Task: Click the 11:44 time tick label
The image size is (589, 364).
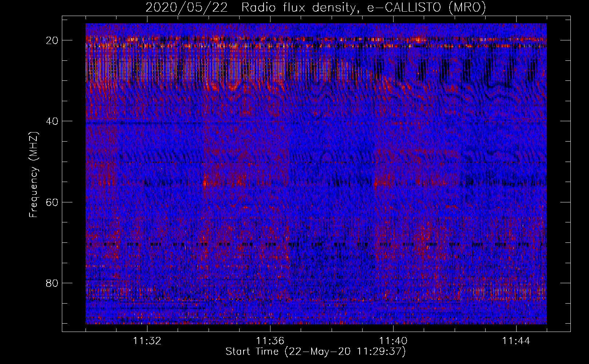Action: [x=516, y=341]
